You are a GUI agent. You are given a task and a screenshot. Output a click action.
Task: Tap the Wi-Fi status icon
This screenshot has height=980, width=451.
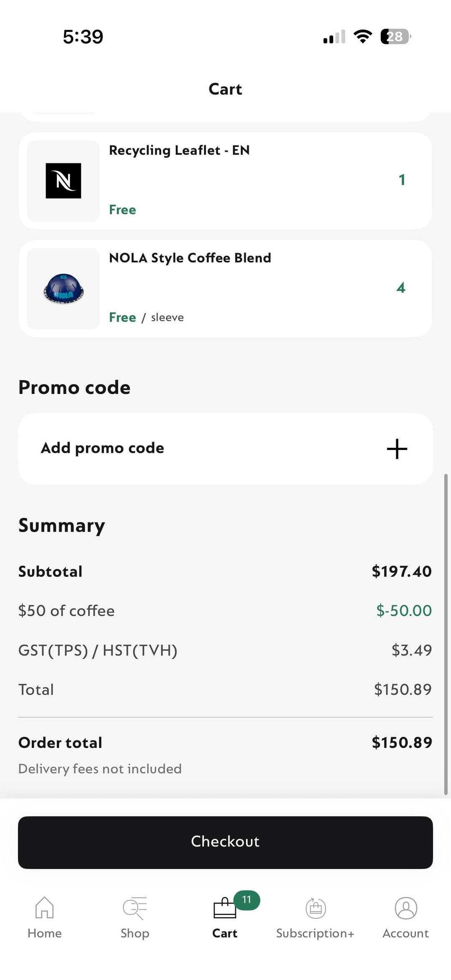(x=362, y=37)
